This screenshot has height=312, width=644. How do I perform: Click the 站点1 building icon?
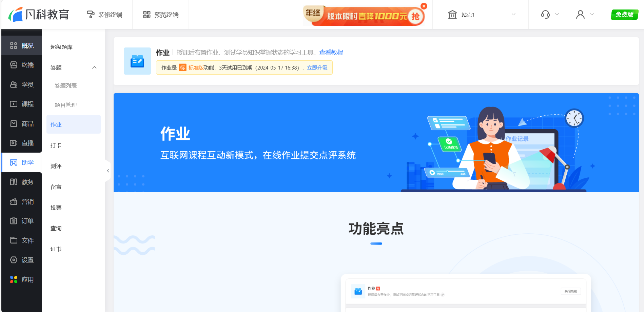pos(452,15)
